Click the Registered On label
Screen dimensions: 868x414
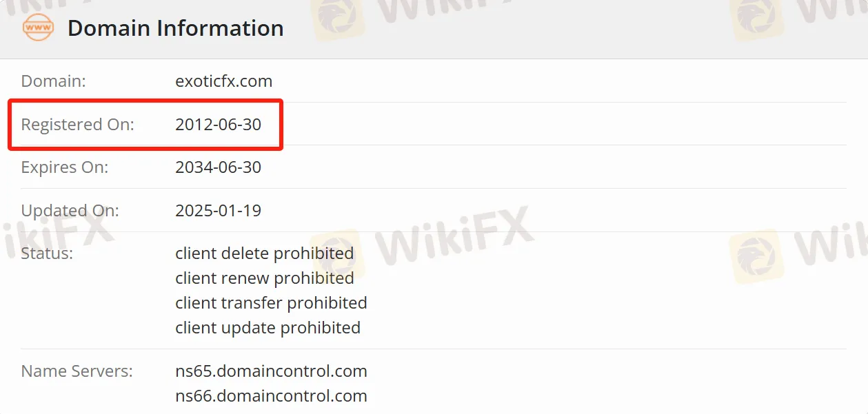77,125
